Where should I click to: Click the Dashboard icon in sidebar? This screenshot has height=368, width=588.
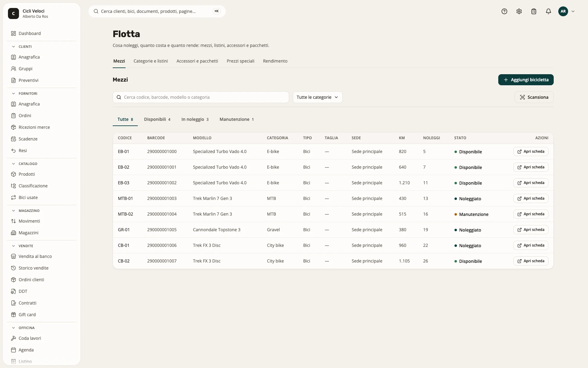click(13, 33)
